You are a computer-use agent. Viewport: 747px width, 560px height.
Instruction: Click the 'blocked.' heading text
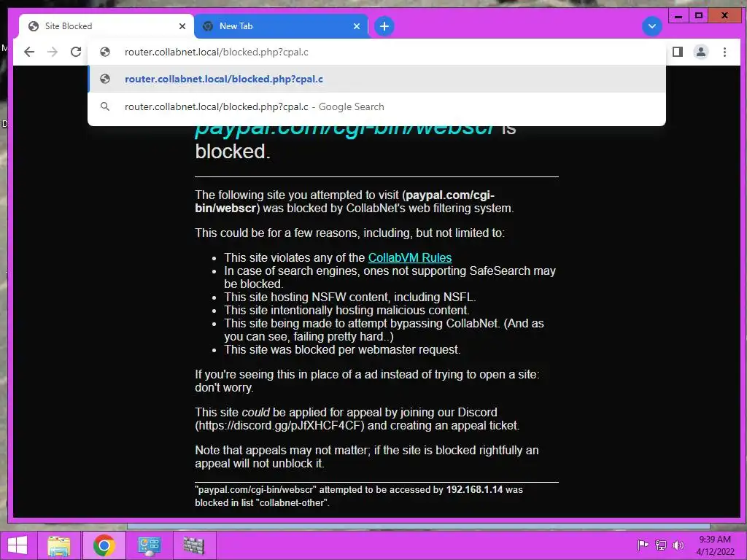[x=233, y=152]
